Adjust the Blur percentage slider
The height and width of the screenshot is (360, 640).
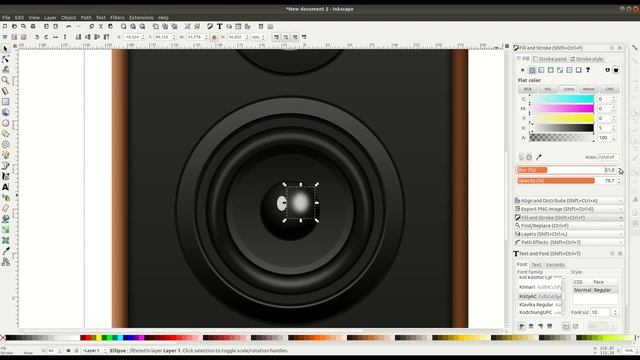[x=566, y=170]
